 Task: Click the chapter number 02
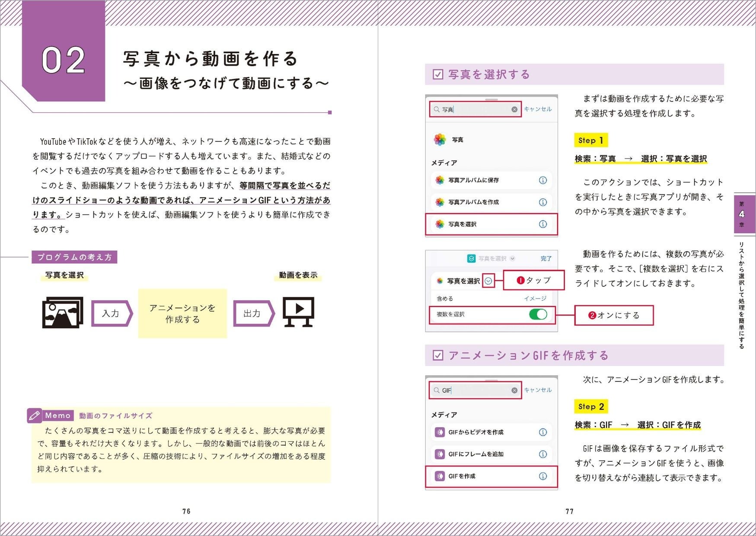pyautogui.click(x=64, y=60)
